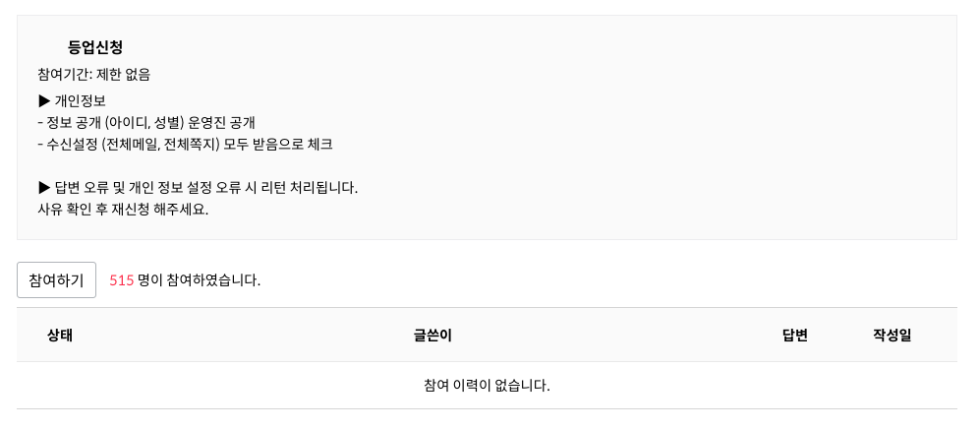Click the 참여기간 label text
The width and height of the screenshot is (980, 430).
63,74
